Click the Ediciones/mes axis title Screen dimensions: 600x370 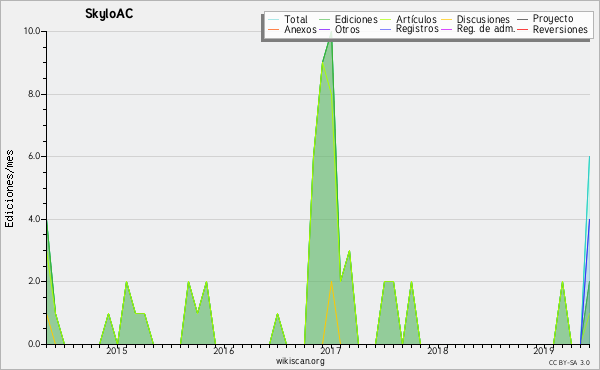[9, 189]
